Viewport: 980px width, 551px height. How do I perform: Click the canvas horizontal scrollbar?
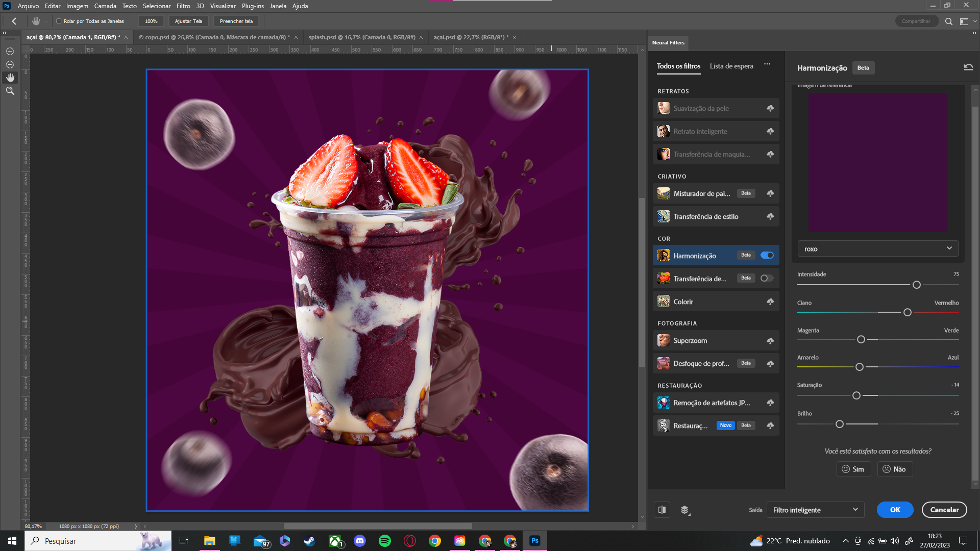378,526
